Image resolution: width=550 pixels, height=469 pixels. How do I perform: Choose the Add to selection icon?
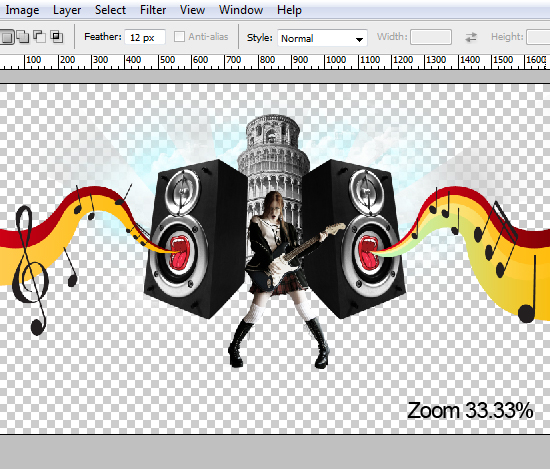23,37
